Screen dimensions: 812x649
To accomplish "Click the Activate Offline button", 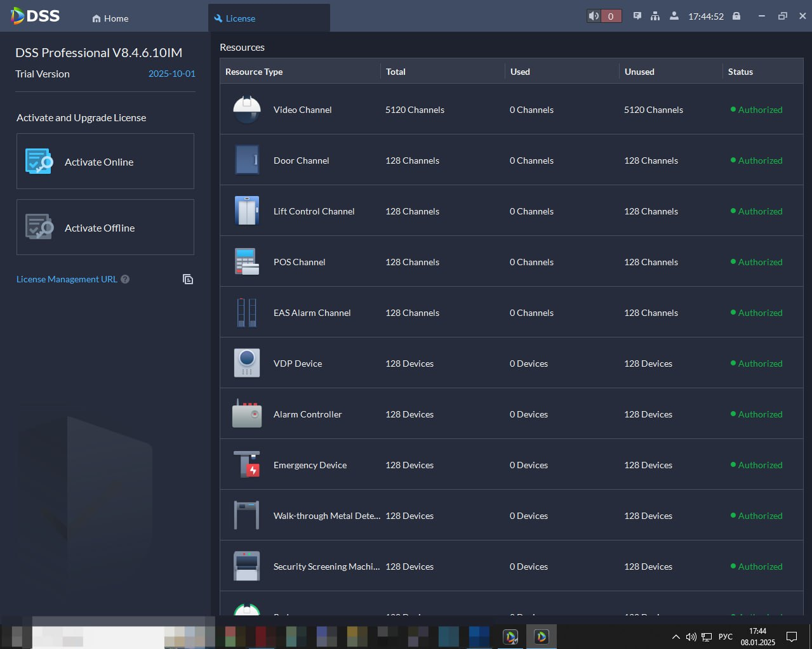I will pyautogui.click(x=105, y=227).
